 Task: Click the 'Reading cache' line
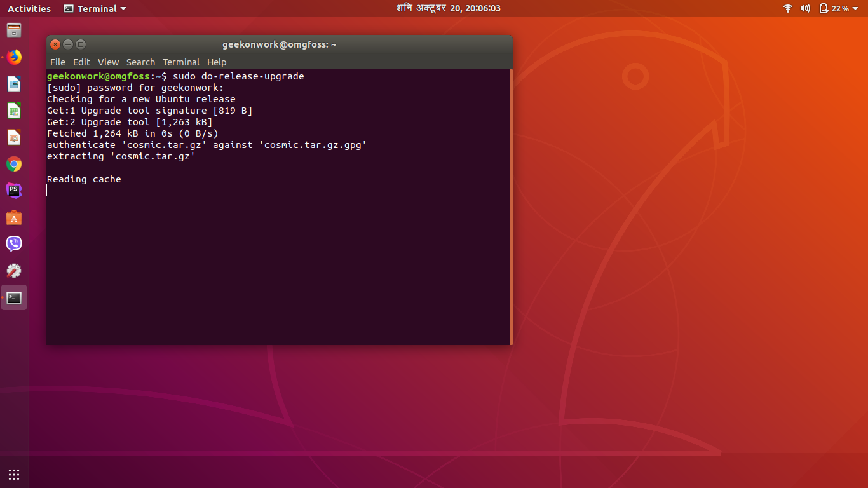coord(84,179)
